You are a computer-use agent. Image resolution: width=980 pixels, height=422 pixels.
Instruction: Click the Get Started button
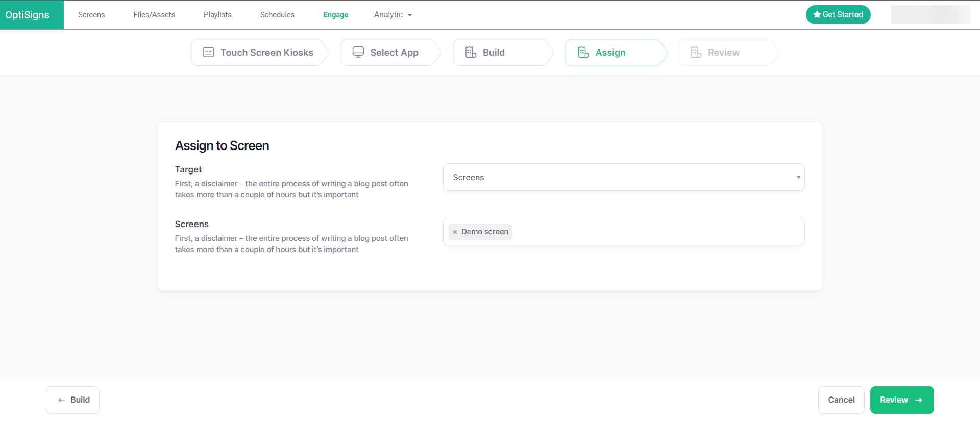[x=838, y=15]
